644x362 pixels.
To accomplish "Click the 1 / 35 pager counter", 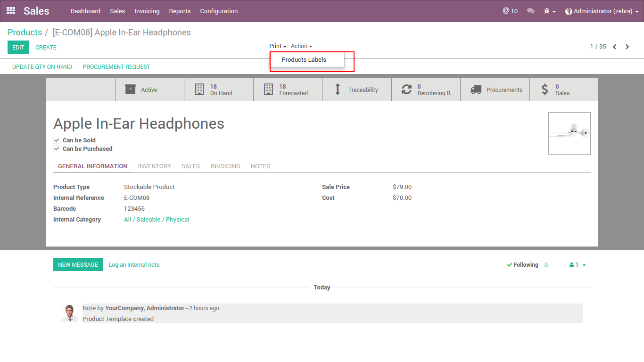I will pos(598,47).
